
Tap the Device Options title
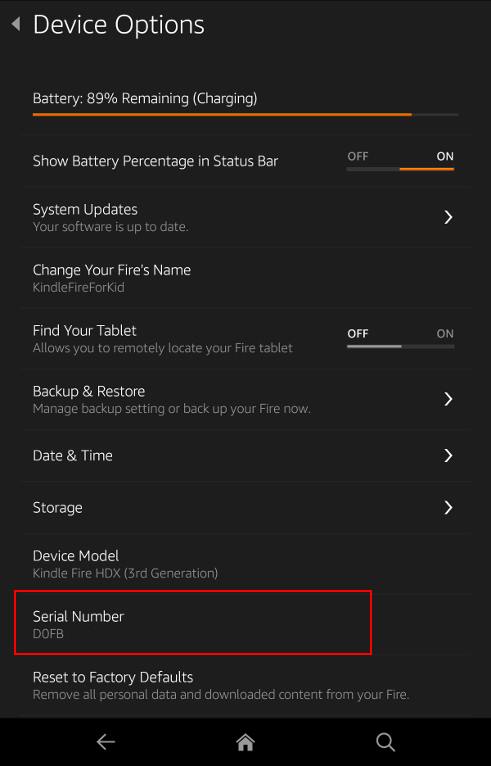pyautogui.click(x=119, y=24)
